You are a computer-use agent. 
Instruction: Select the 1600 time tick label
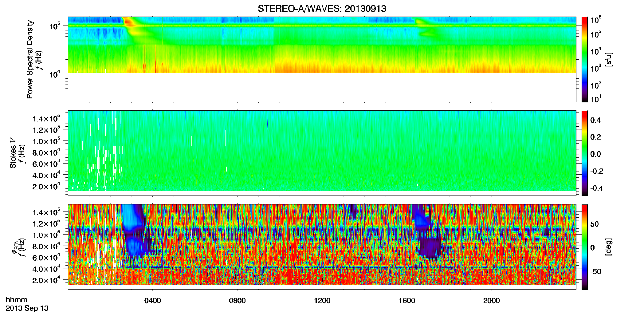click(x=407, y=301)
